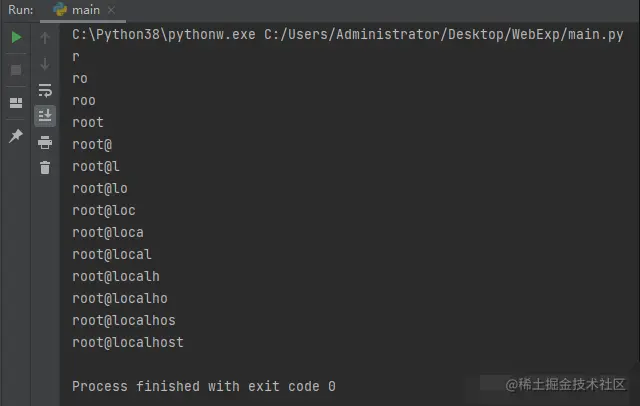The width and height of the screenshot is (640, 406).
Task: Click the Restore Layout icon
Action: point(15,102)
